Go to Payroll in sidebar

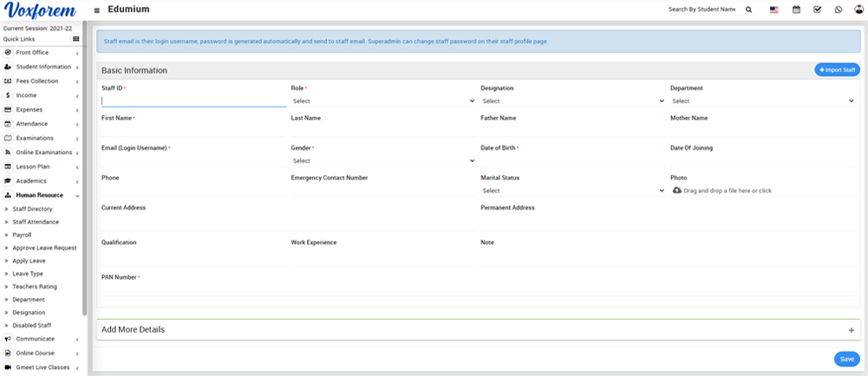22,235
